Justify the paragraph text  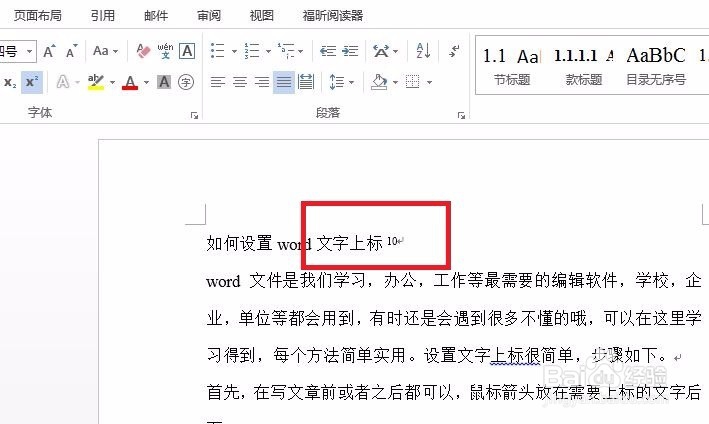coord(284,82)
